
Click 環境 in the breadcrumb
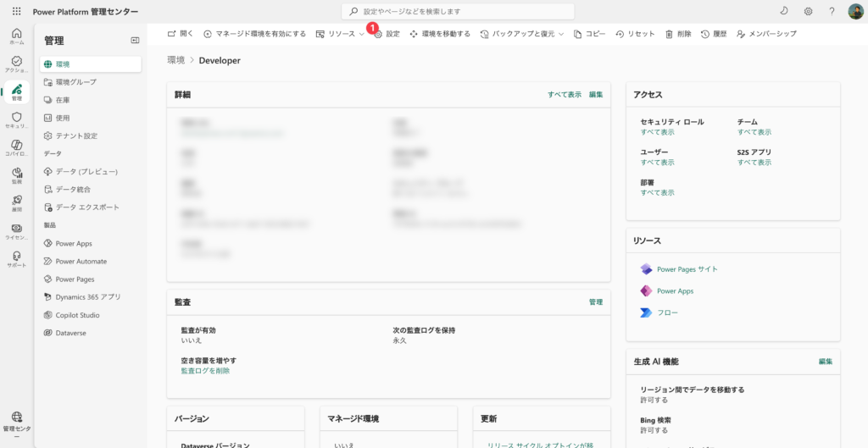[175, 60]
